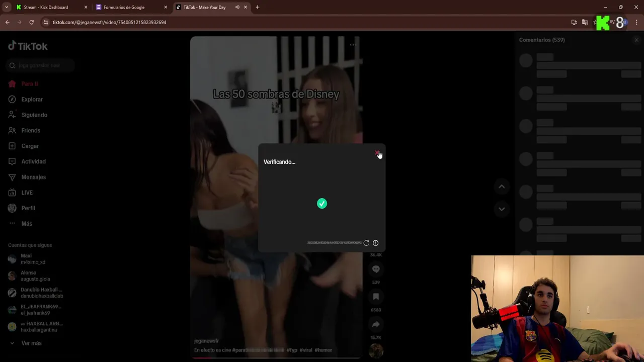Image resolution: width=644 pixels, height=362 pixels.
Task: Click the spinning sound disc thumbnail
Action: tap(376, 350)
